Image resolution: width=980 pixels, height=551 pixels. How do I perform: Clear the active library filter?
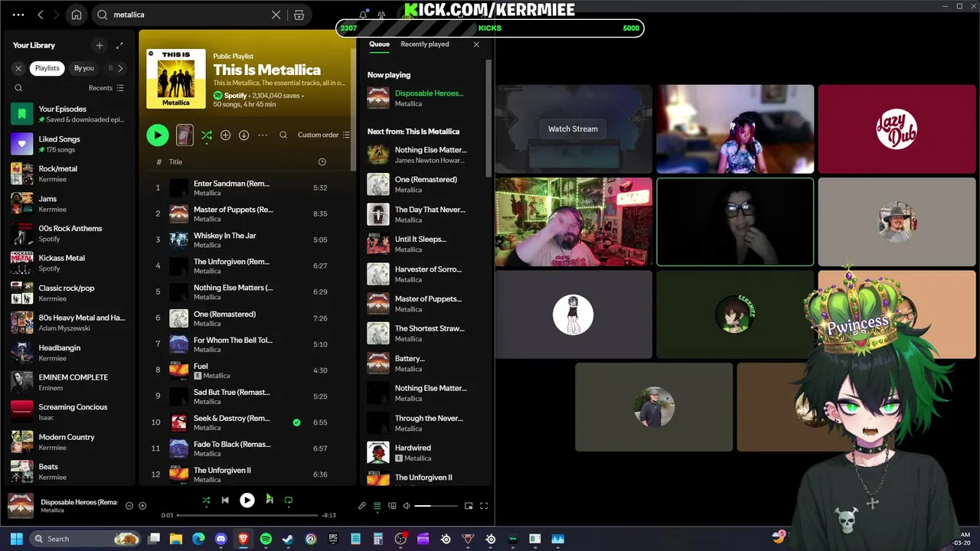[x=18, y=68]
